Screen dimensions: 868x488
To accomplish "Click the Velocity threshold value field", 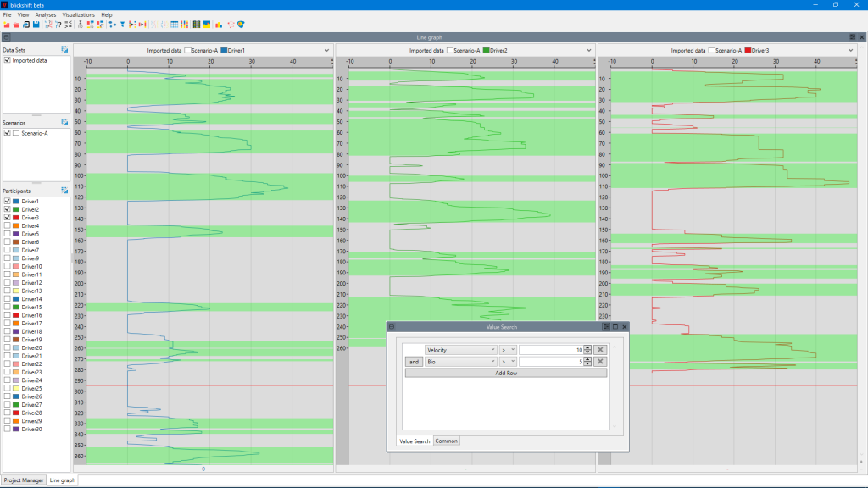I will tap(551, 349).
